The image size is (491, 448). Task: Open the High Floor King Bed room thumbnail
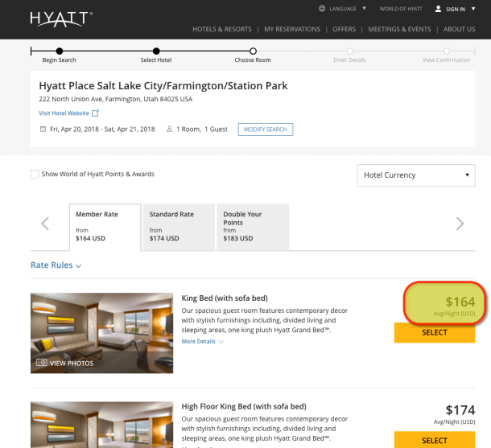tap(101, 425)
